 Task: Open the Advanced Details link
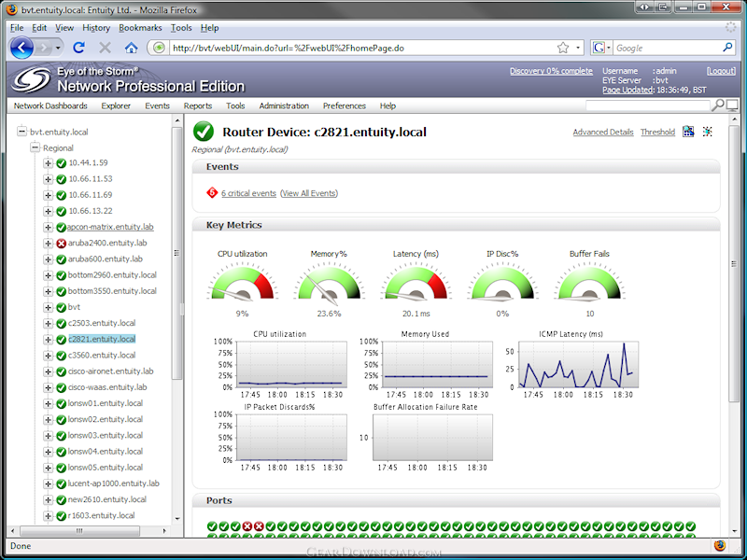pos(603,132)
